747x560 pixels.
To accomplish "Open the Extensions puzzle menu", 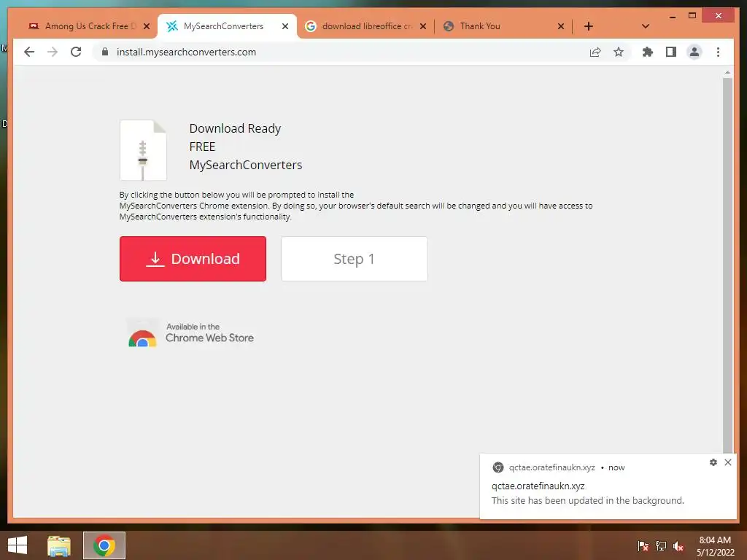I will 648,52.
